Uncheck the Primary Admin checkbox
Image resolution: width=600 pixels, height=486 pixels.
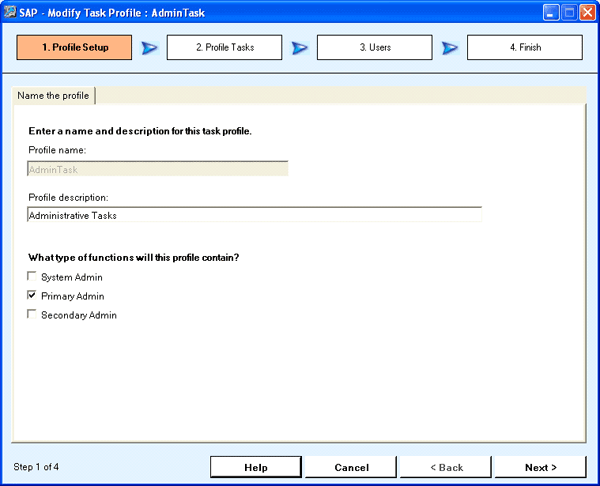click(x=32, y=295)
